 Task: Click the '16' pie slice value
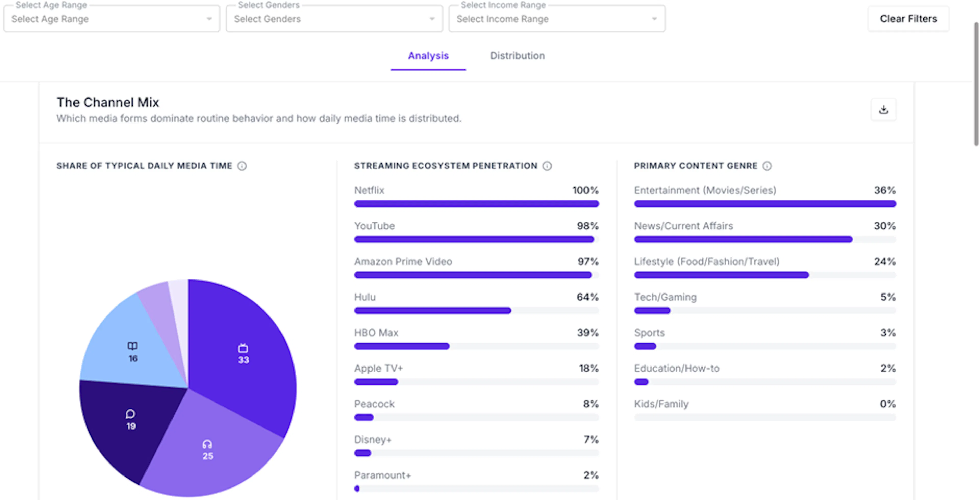[x=133, y=358]
